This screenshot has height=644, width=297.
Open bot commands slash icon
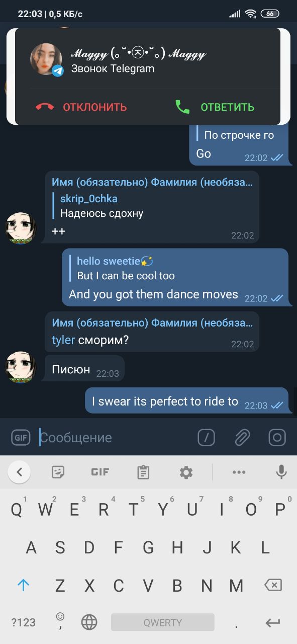(x=207, y=437)
